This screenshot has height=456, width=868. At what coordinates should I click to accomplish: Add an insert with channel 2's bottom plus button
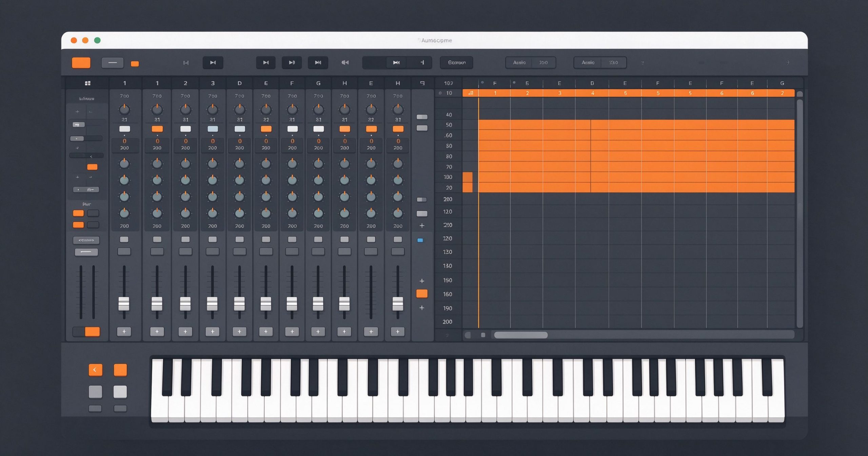coord(185,331)
